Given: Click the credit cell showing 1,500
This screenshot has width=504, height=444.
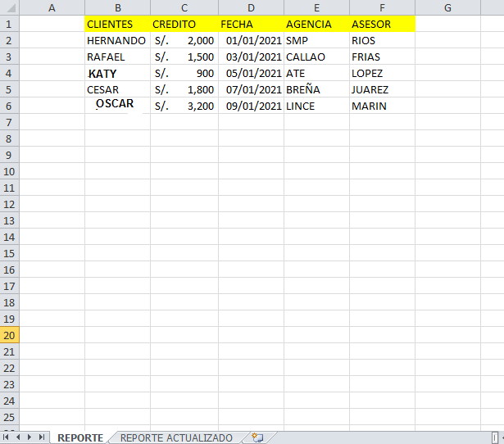Looking at the screenshot, I should click(x=184, y=57).
